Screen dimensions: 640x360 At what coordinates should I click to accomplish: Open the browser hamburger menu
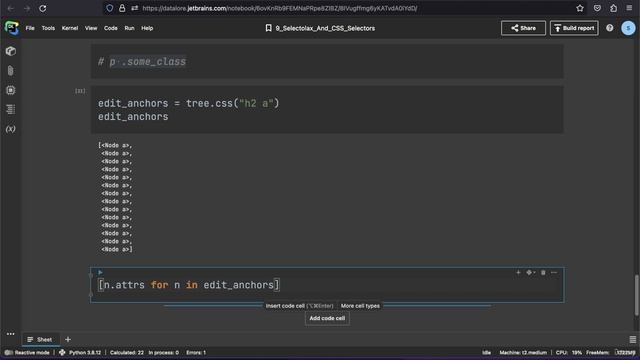point(629,8)
